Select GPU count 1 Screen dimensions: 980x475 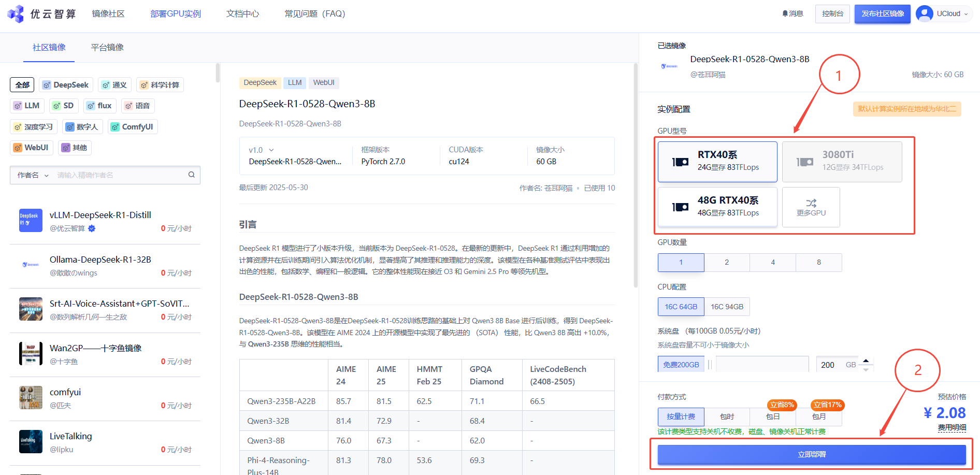click(681, 263)
